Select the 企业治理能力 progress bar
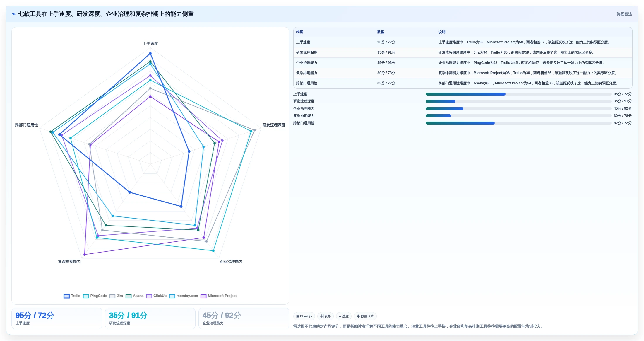The height and width of the screenshot is (341, 644). tap(518, 109)
